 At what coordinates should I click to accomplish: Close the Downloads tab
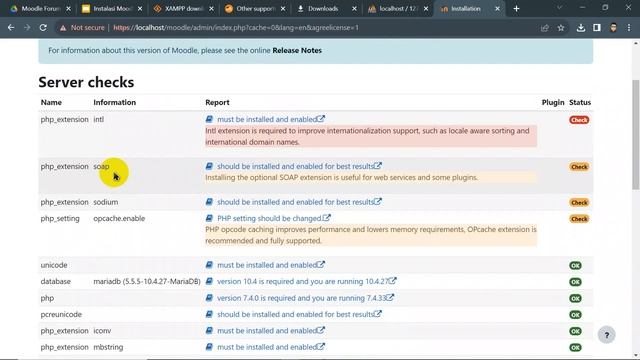click(354, 9)
